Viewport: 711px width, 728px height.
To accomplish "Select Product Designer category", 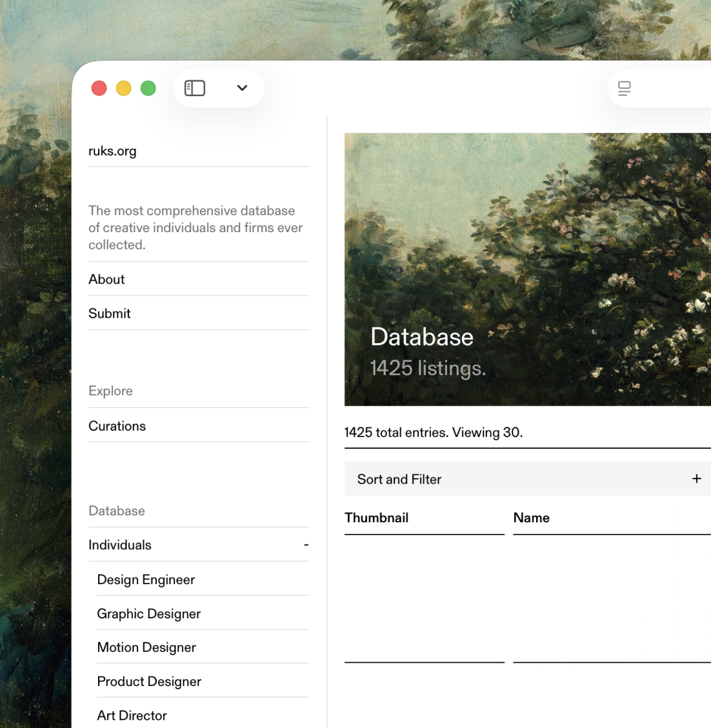I will (x=149, y=682).
